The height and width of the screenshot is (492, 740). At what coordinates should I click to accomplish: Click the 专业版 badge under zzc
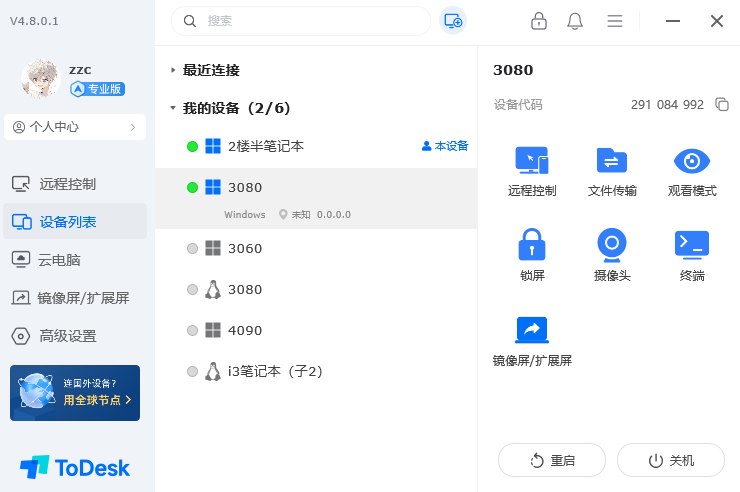coord(97,89)
